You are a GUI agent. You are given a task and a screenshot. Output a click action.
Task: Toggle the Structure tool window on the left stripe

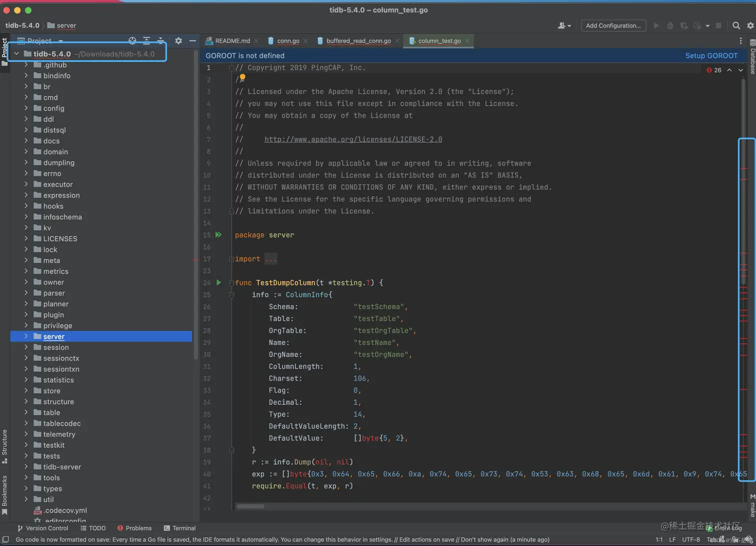tap(4, 446)
